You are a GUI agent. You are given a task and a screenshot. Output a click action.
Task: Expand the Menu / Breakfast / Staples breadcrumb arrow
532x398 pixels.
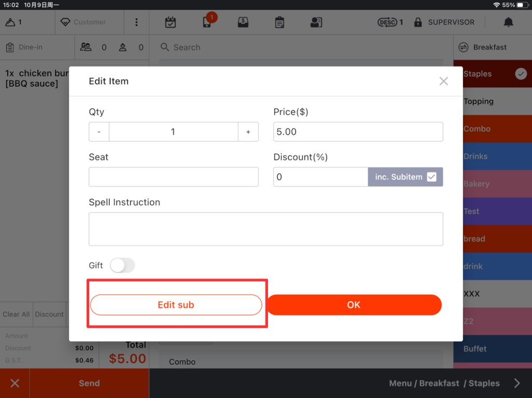[x=517, y=383]
